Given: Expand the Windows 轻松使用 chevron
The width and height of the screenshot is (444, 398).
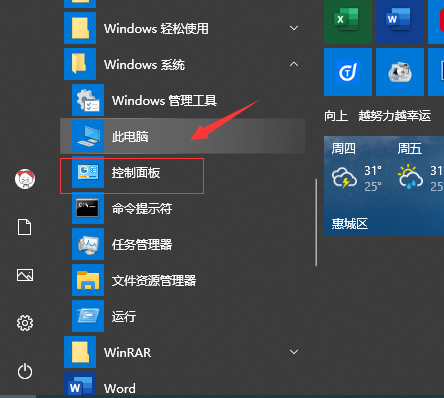Looking at the screenshot, I should point(294,28).
